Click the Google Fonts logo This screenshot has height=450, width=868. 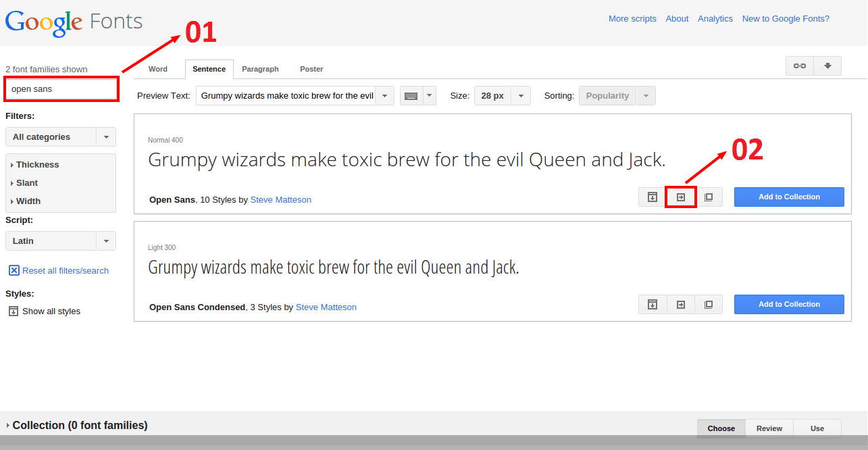coord(74,22)
